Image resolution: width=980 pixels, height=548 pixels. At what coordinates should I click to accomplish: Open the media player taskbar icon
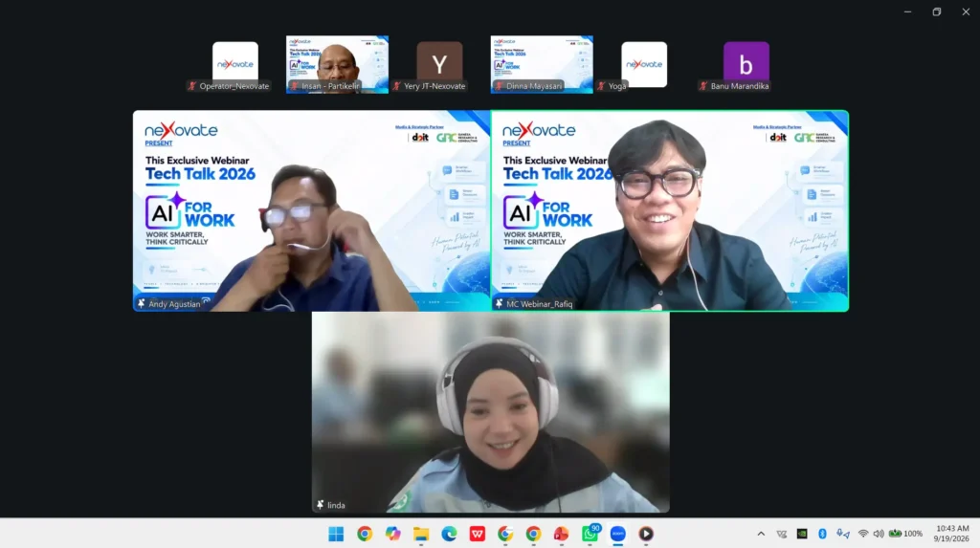646,534
